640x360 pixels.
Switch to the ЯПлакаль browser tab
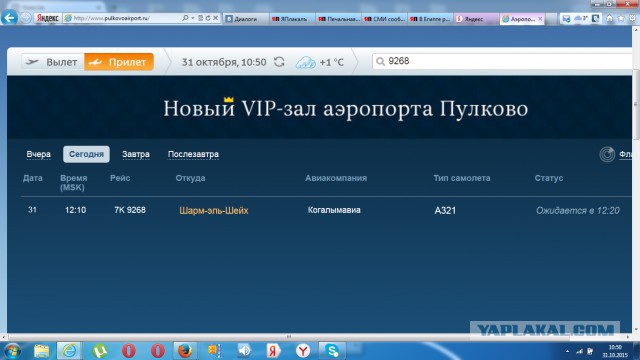(x=292, y=19)
